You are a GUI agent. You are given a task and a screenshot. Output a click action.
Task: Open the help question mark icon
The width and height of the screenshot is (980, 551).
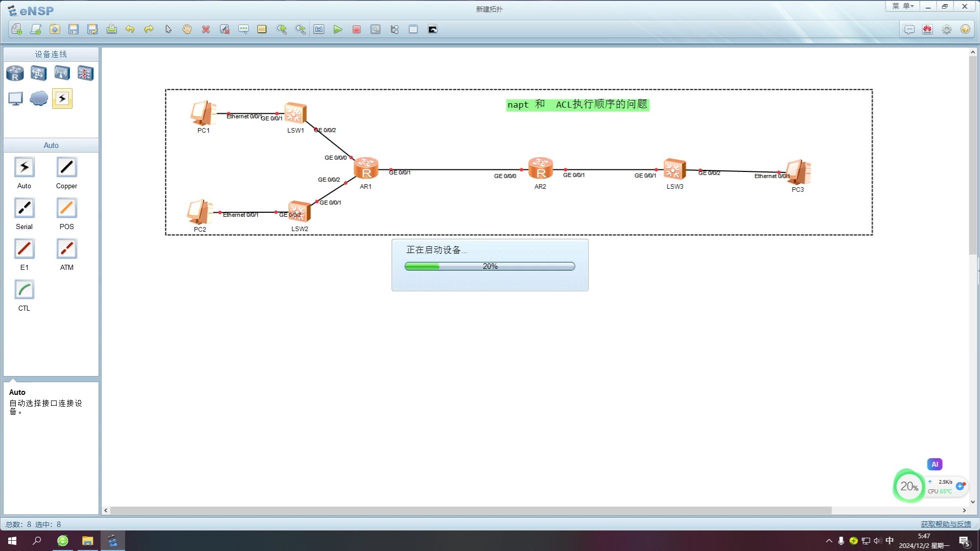tap(965, 29)
